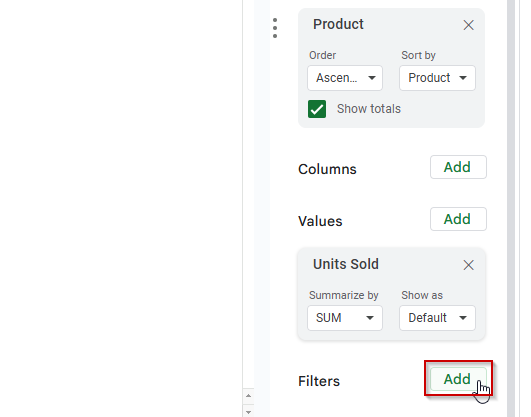Viewport: 531px width, 417px height.
Task: Click the Show totals label text
Action: pos(368,109)
